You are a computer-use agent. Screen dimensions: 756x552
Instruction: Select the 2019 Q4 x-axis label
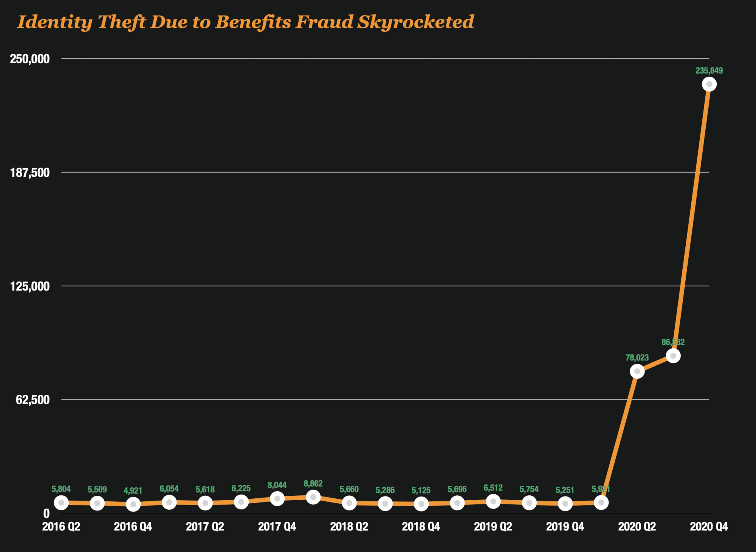pyautogui.click(x=565, y=527)
